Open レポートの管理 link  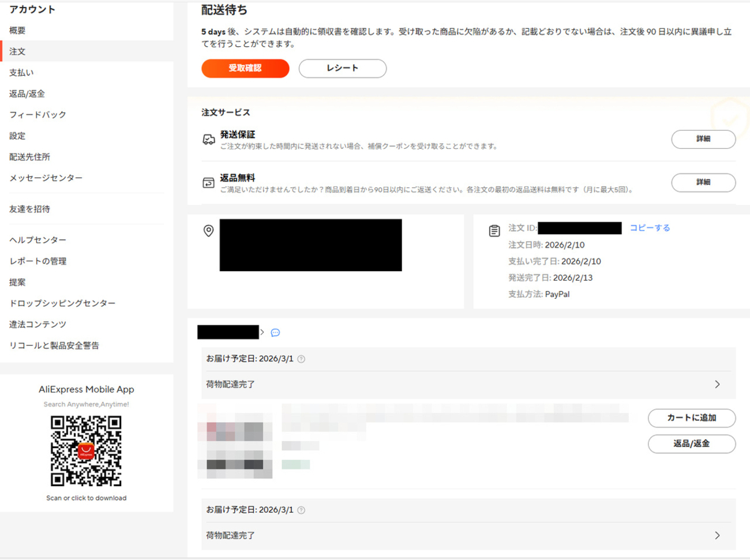pyautogui.click(x=37, y=261)
